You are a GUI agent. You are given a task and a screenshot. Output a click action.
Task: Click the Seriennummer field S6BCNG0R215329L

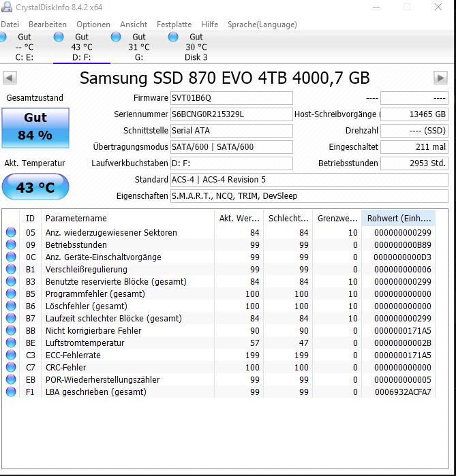click(x=232, y=114)
